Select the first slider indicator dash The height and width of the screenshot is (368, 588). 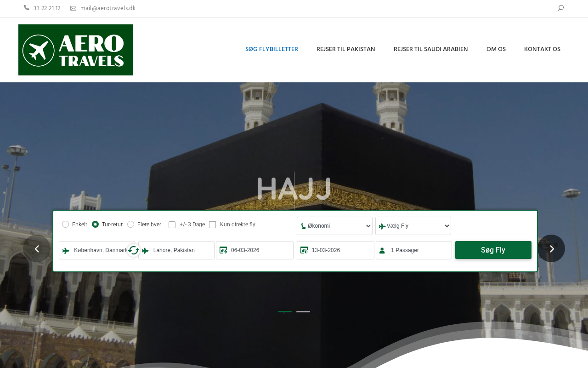pyautogui.click(x=285, y=312)
